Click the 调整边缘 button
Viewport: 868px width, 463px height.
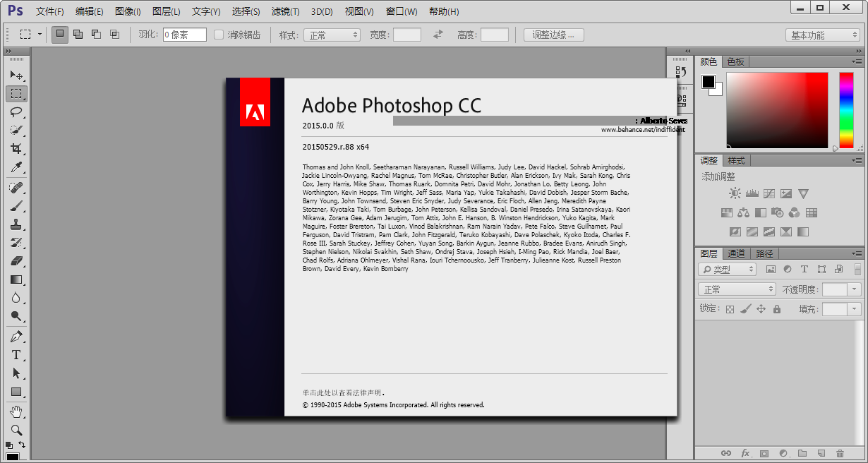coord(554,35)
